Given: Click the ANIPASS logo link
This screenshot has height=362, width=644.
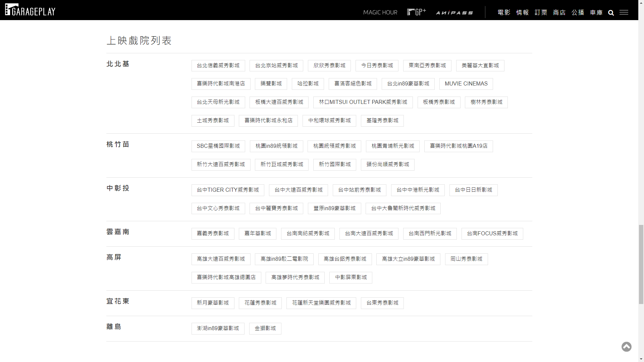Looking at the screenshot, I should click(454, 13).
